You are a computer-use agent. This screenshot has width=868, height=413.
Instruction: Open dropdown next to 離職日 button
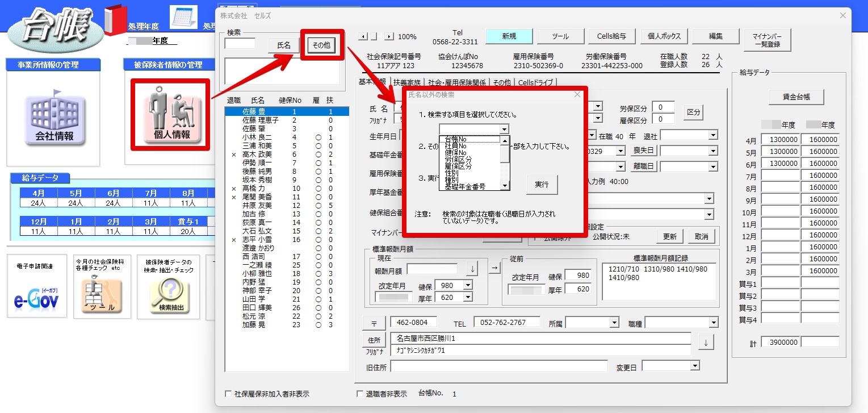[x=714, y=166]
